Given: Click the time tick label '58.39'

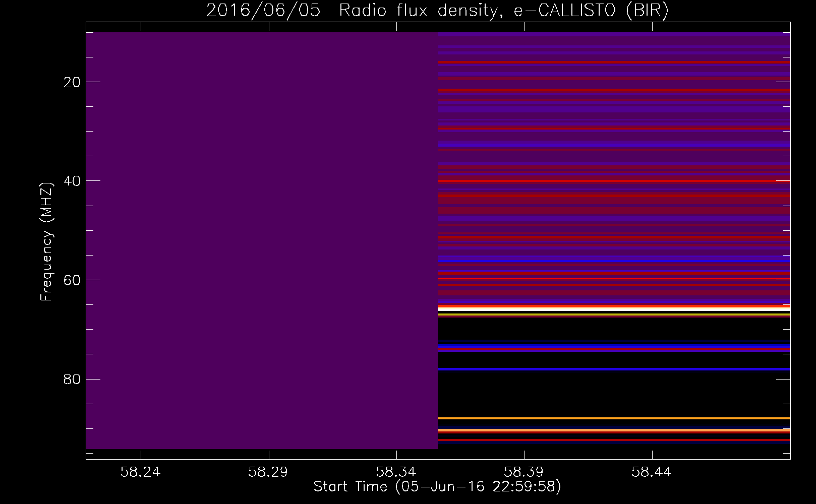Looking at the screenshot, I should tap(524, 472).
